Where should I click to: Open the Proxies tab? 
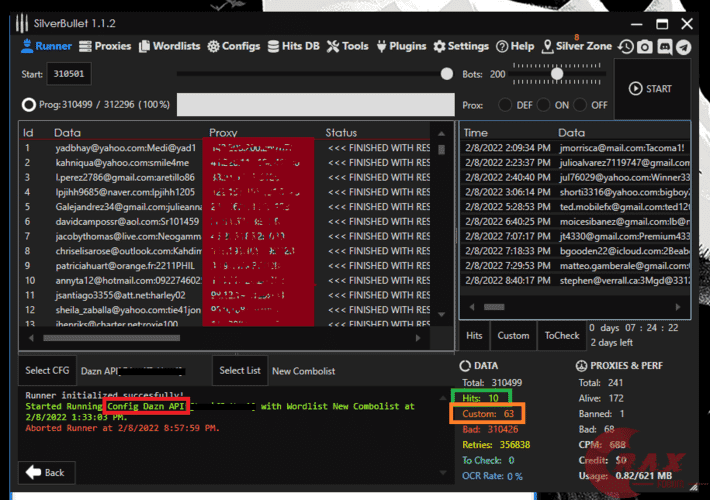[x=105, y=46]
